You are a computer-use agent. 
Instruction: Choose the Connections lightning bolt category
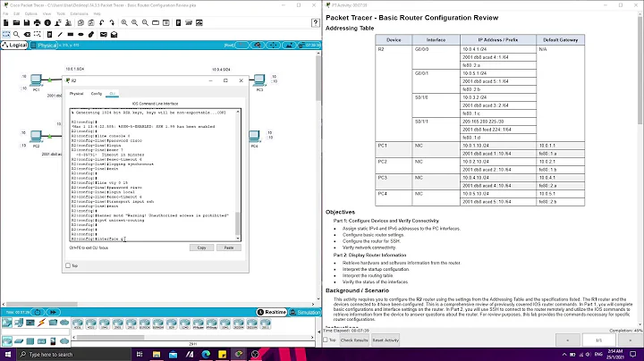[41, 323]
